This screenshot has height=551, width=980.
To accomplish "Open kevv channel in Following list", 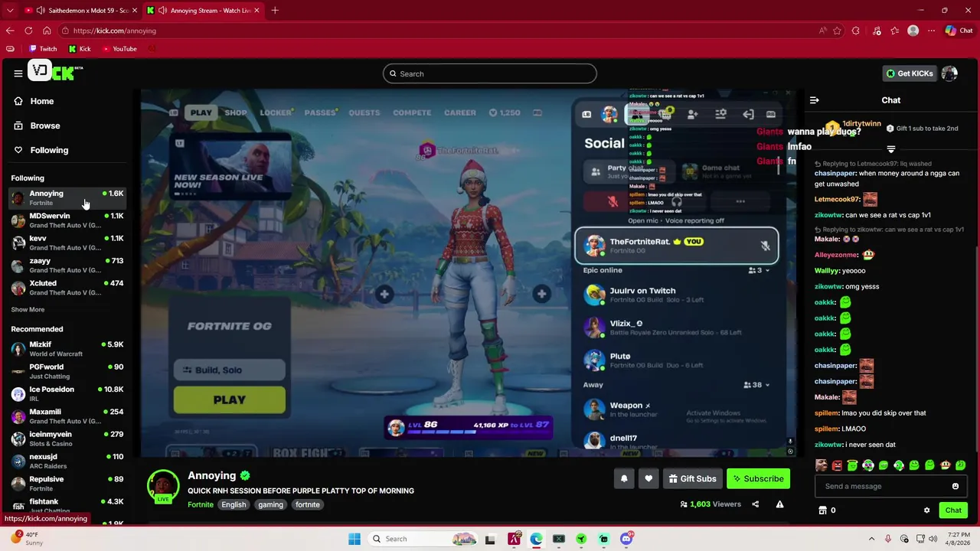I will pos(67,243).
